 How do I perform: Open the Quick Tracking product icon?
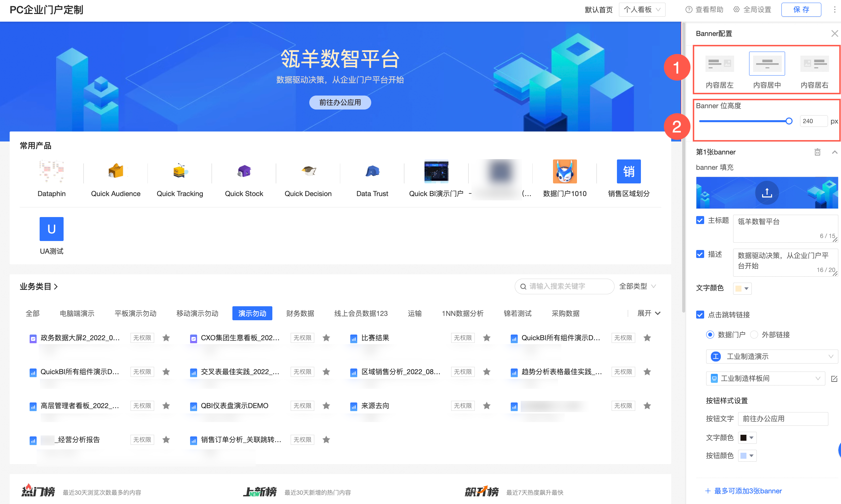coord(179,171)
